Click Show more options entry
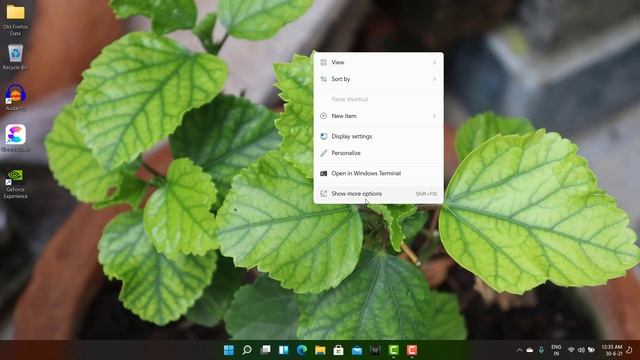 click(378, 193)
